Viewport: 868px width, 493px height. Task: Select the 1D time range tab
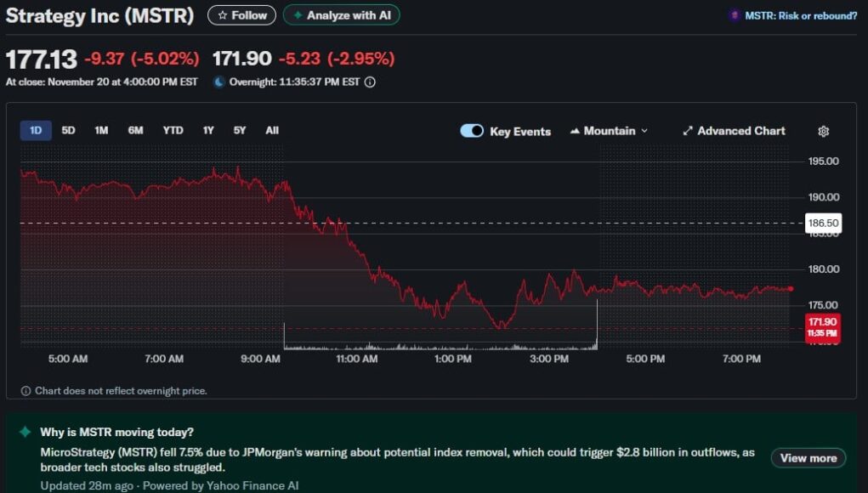36,130
